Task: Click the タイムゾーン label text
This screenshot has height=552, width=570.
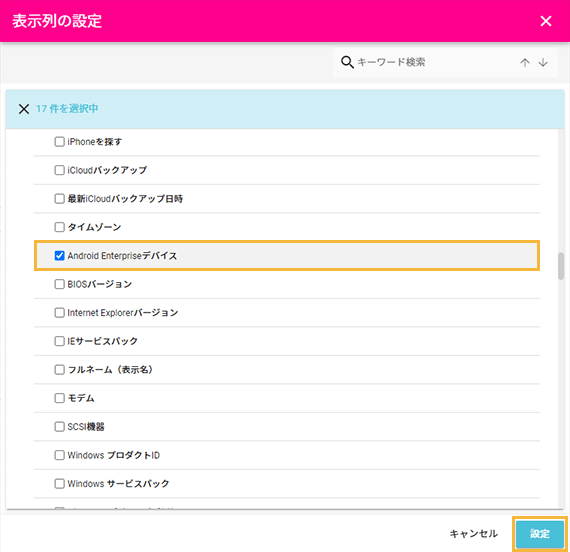Action: tap(95, 227)
